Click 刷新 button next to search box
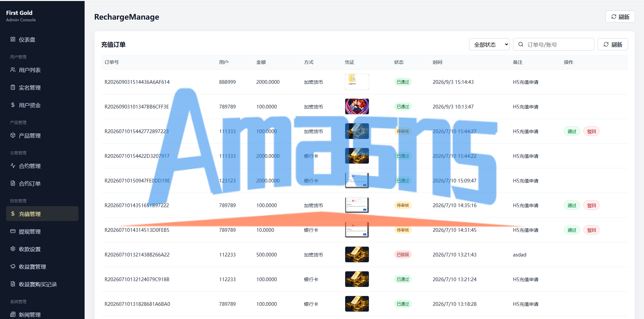 (x=613, y=44)
